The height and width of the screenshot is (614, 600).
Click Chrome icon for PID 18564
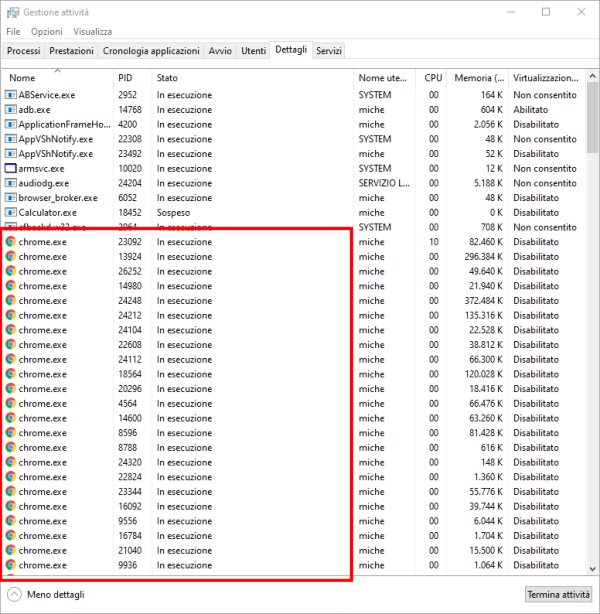(11, 374)
